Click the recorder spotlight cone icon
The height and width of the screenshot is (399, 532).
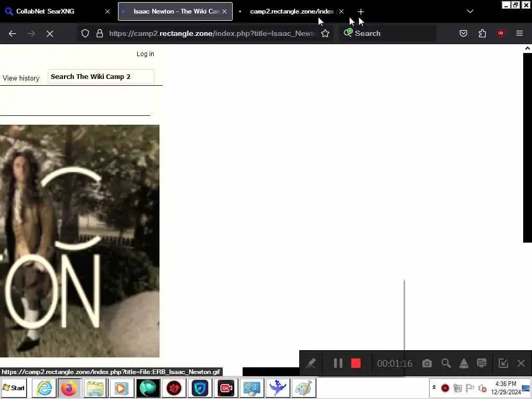tap(463, 363)
